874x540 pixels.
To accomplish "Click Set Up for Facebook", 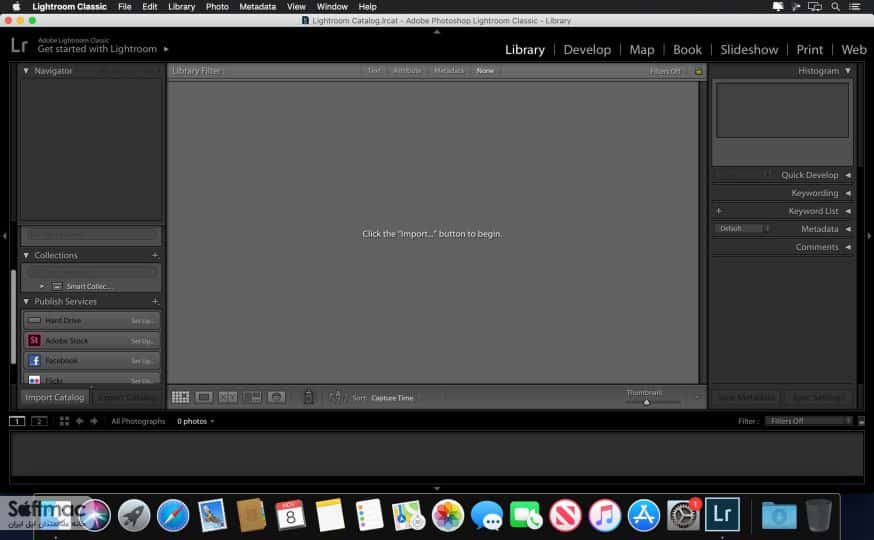I will tap(142, 361).
